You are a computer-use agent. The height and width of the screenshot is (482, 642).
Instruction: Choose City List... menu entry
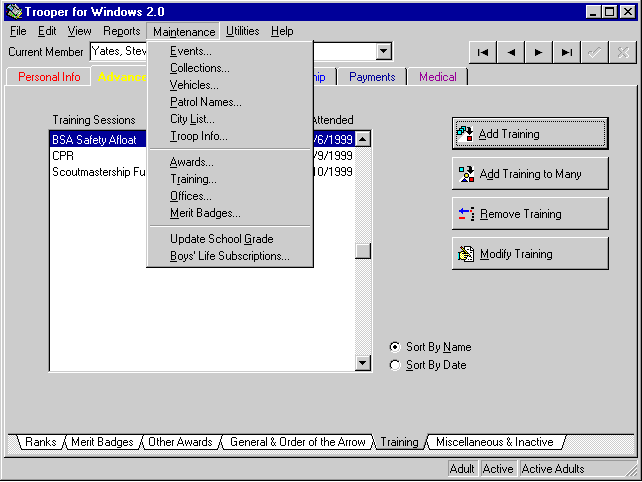point(230,119)
